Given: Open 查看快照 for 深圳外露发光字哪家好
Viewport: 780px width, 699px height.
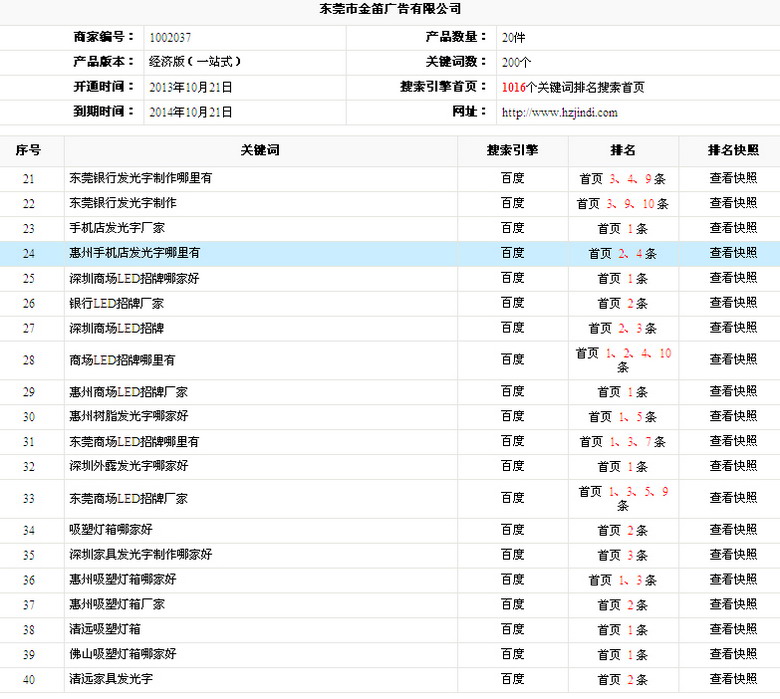Looking at the screenshot, I should (733, 466).
